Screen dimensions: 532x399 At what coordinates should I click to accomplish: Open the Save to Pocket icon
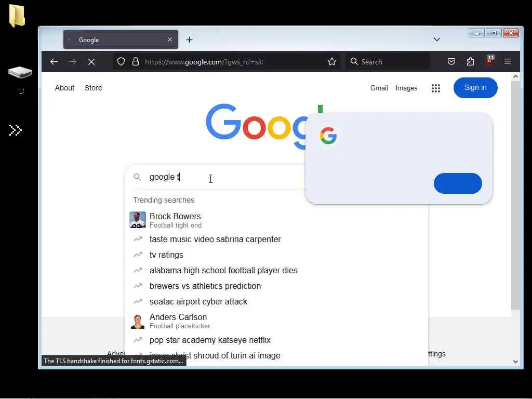click(451, 61)
